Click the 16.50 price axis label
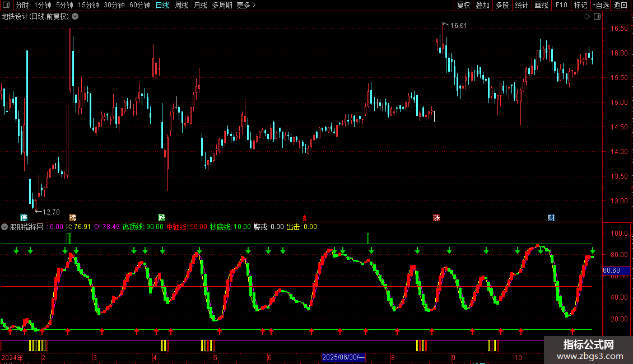This screenshot has width=633, height=364. point(619,28)
